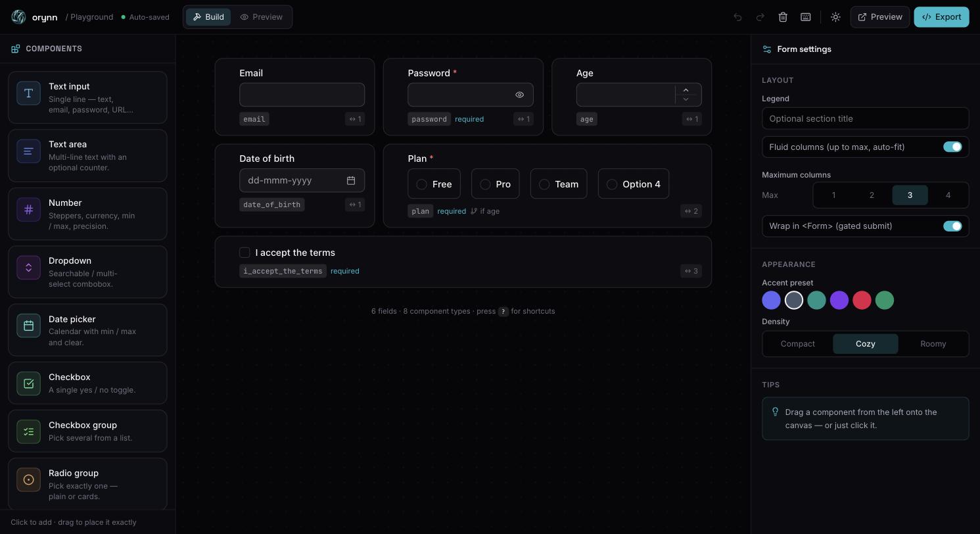Screen dimensions: 980x534
Task: Click the Legend section title input
Action: coord(865,118)
